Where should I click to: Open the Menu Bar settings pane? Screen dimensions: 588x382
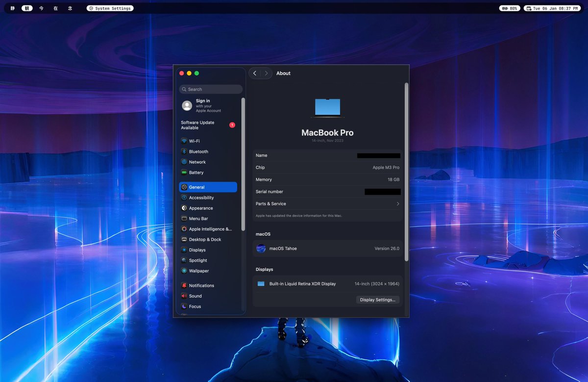[208, 219]
